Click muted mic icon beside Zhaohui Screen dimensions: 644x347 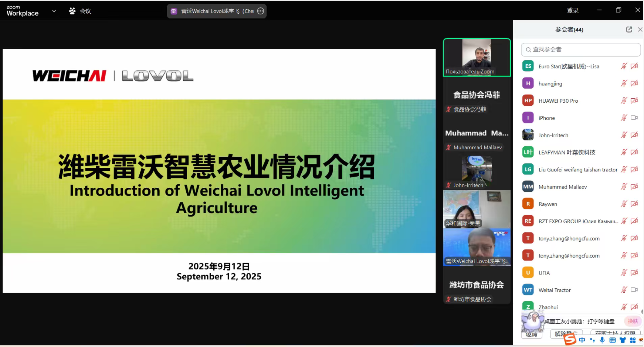tap(624, 307)
